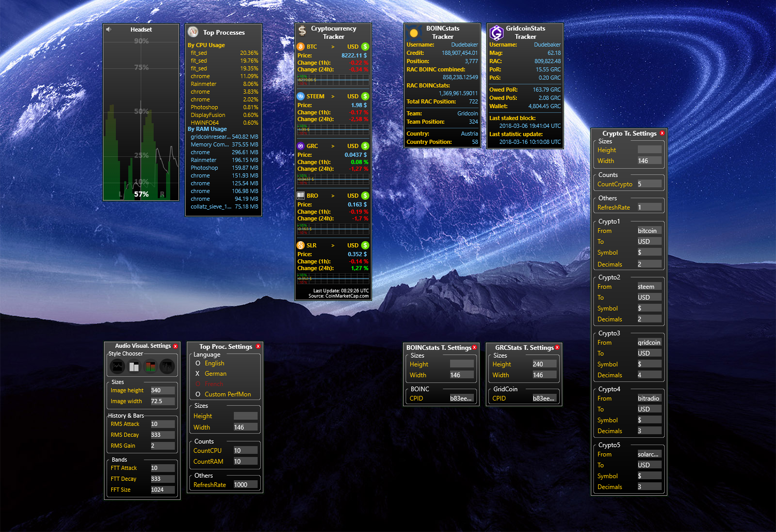Click the BOINCstats username 'Dudebaker'
776x532 pixels.
point(465,45)
